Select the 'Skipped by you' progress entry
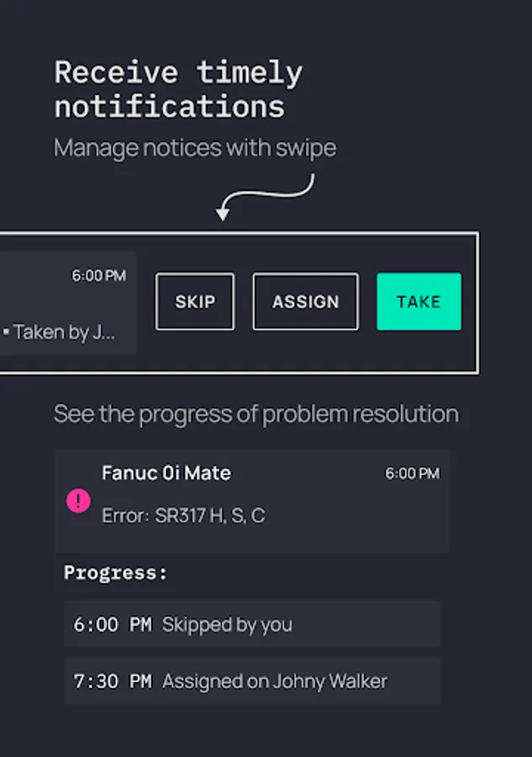532x757 pixels. pos(227,624)
